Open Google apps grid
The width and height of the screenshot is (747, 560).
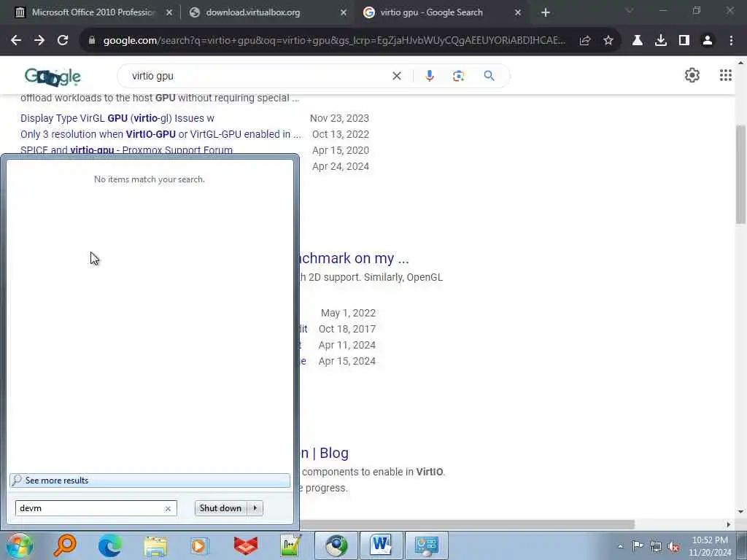(x=725, y=75)
